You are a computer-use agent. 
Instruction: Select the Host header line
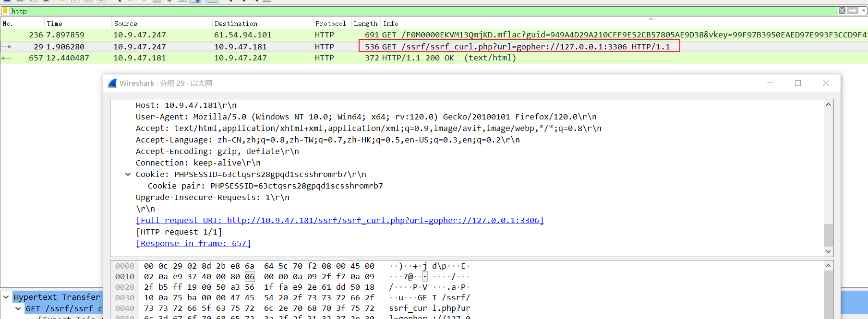coord(186,105)
